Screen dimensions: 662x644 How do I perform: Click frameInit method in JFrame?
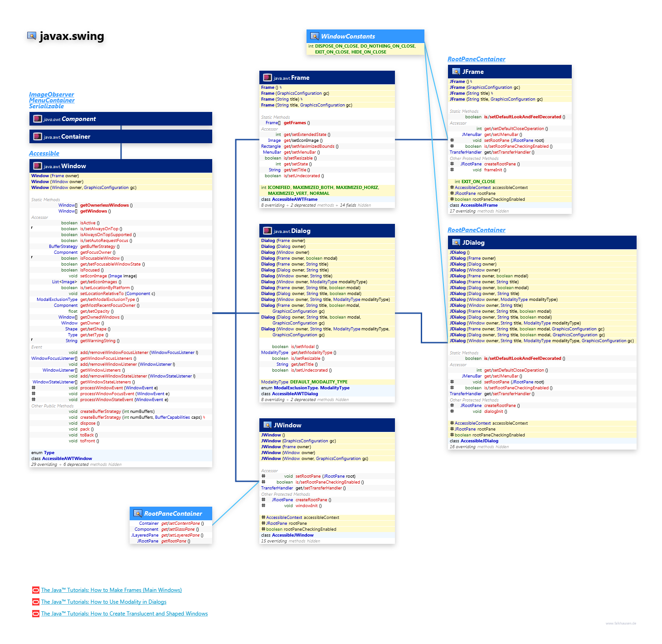[493, 170]
